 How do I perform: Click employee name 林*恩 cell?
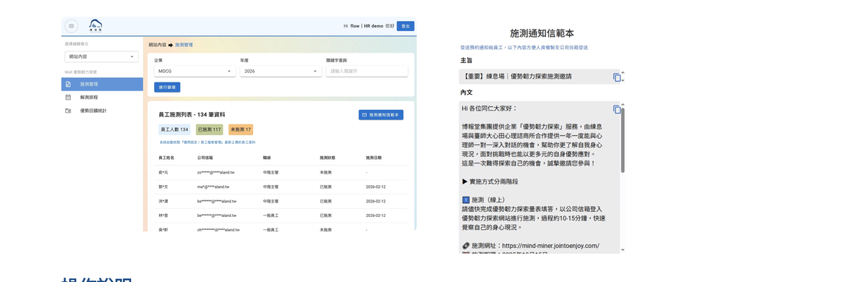pos(163,215)
